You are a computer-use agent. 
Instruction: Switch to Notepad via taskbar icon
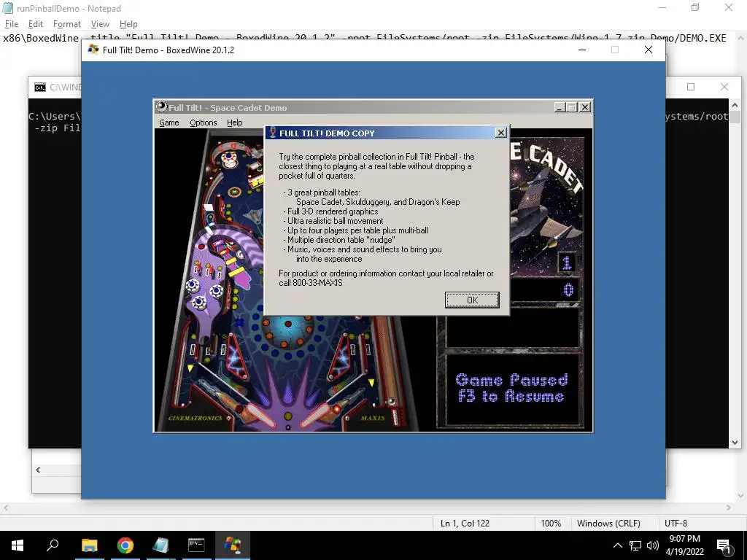coord(160,545)
